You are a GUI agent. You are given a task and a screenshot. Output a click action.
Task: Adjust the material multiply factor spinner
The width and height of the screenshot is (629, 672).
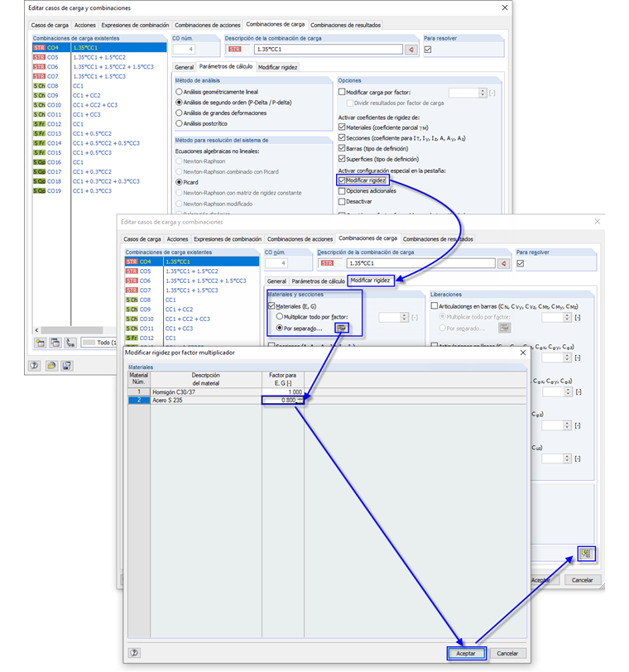[404, 317]
